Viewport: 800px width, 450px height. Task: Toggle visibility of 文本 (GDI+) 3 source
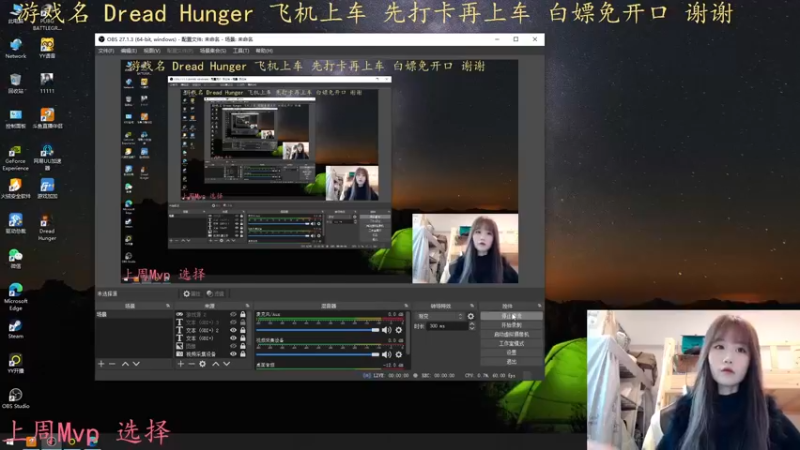click(233, 322)
